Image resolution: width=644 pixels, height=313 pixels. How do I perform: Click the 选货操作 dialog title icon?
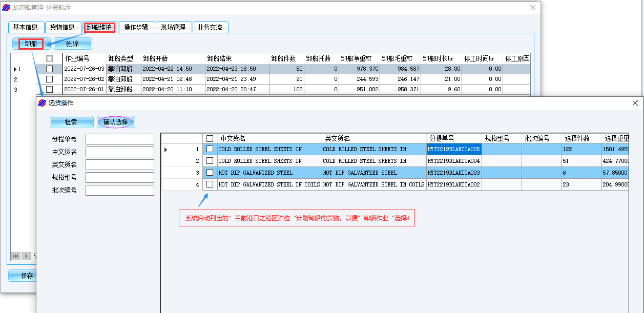click(x=43, y=103)
